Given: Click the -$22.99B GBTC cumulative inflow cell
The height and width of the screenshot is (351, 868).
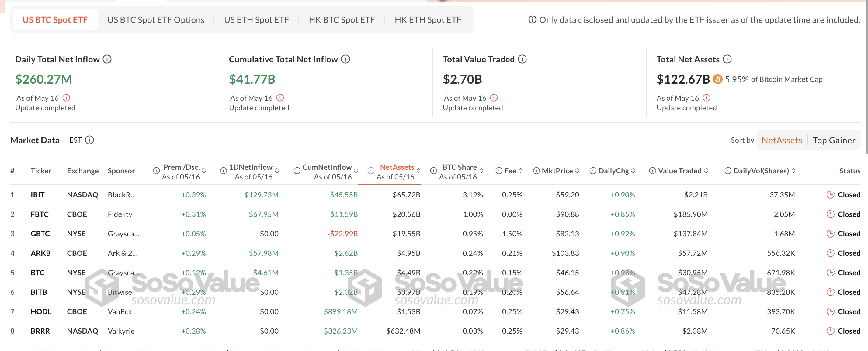Looking at the screenshot, I should [x=342, y=234].
